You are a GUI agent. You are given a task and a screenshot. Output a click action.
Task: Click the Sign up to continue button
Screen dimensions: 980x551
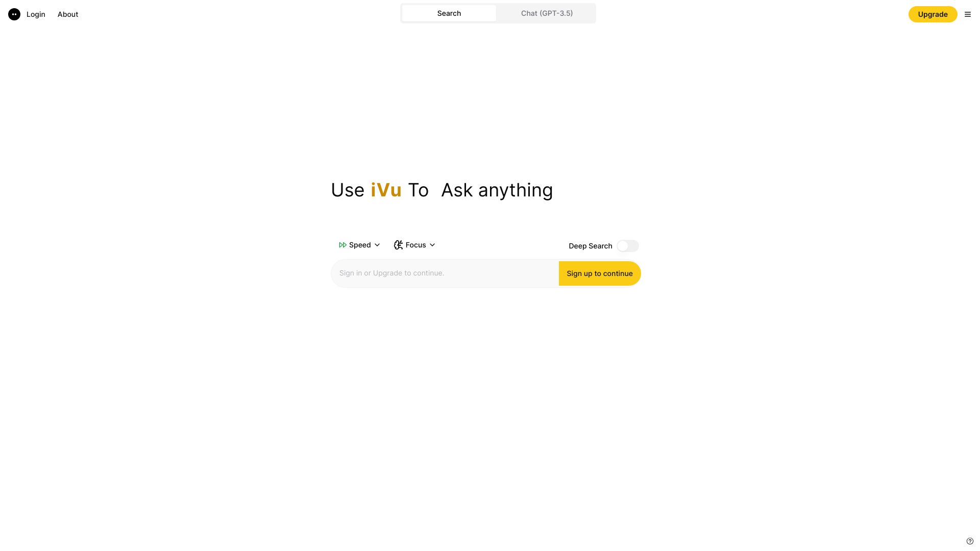pyautogui.click(x=600, y=273)
